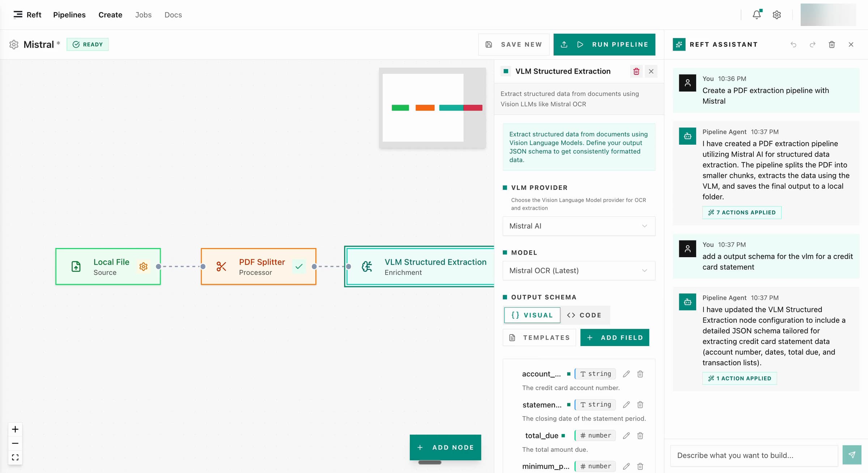Screen dimensions: 868x473
Task: Add a new schema field
Action: [614, 337]
